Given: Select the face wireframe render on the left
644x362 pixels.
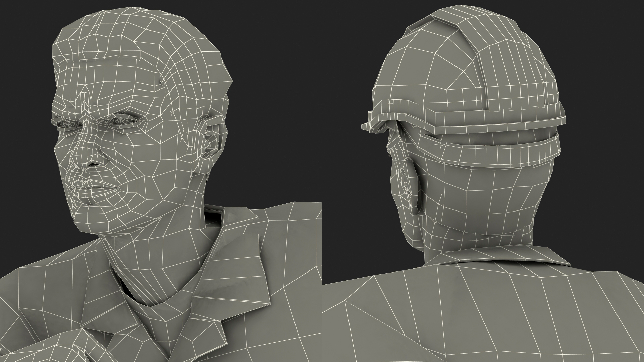Looking at the screenshot, I should point(161,181).
